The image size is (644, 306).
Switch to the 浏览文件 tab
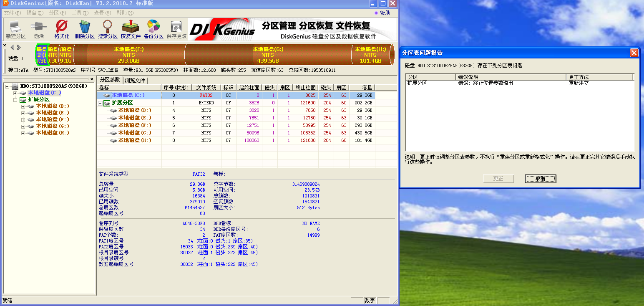point(135,80)
